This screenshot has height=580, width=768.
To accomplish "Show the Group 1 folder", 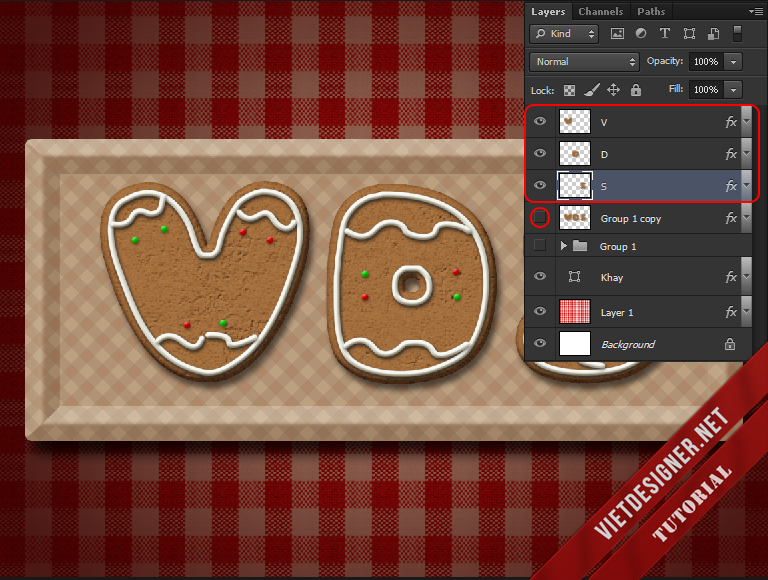I will point(540,245).
